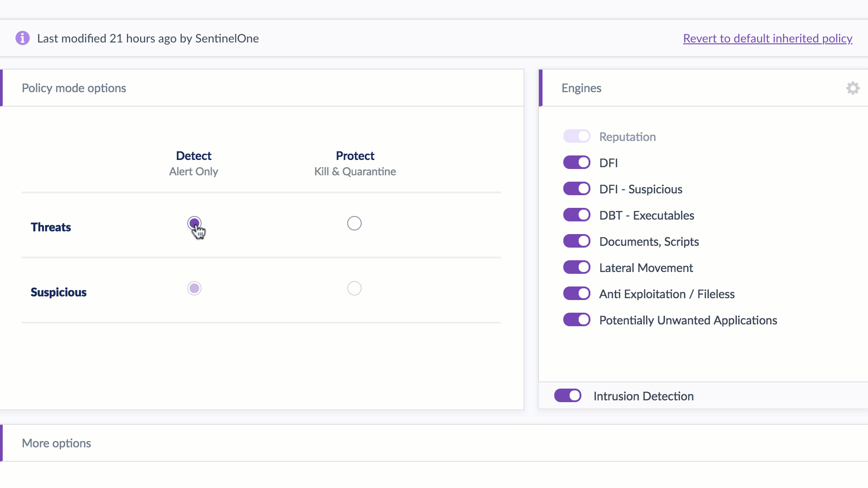Switch off Lateral Movement engine
This screenshot has height=488, width=868.
576,267
